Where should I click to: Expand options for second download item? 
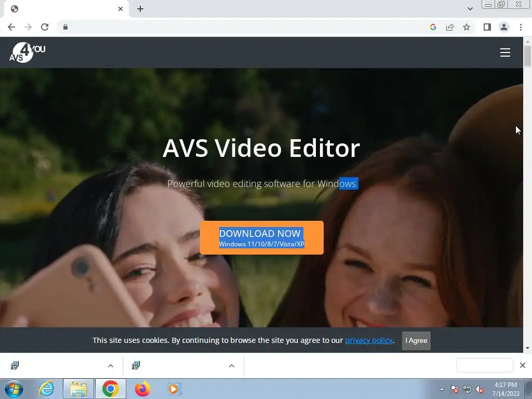click(x=232, y=366)
